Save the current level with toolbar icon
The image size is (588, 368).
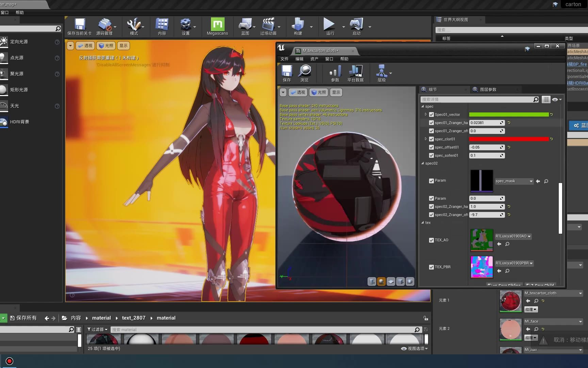[80, 27]
